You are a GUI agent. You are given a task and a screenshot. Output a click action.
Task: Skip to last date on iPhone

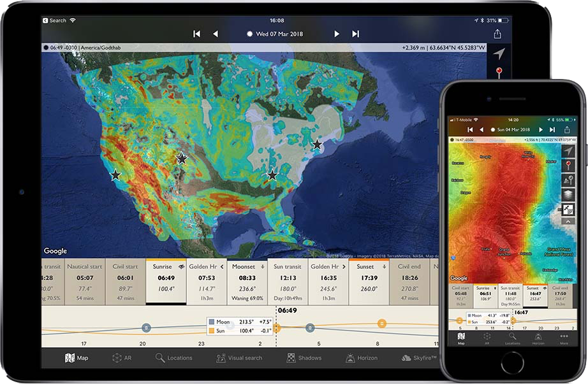(552, 129)
